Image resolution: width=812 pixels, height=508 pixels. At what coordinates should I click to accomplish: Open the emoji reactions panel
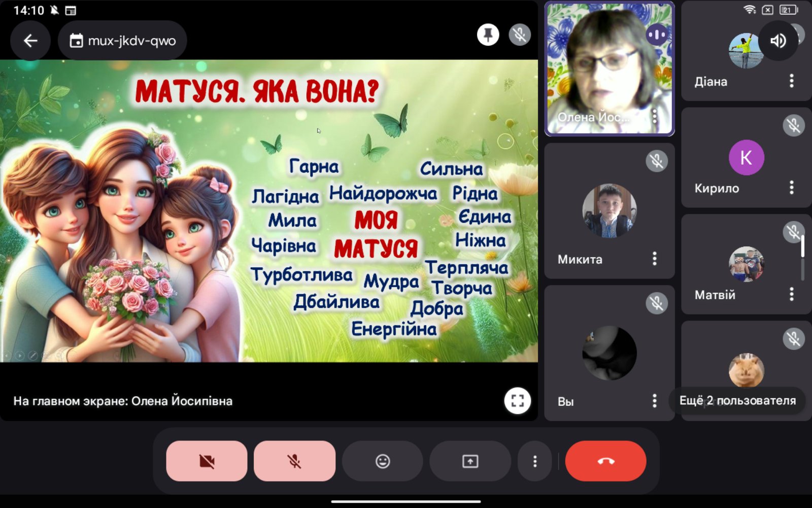coord(383,461)
